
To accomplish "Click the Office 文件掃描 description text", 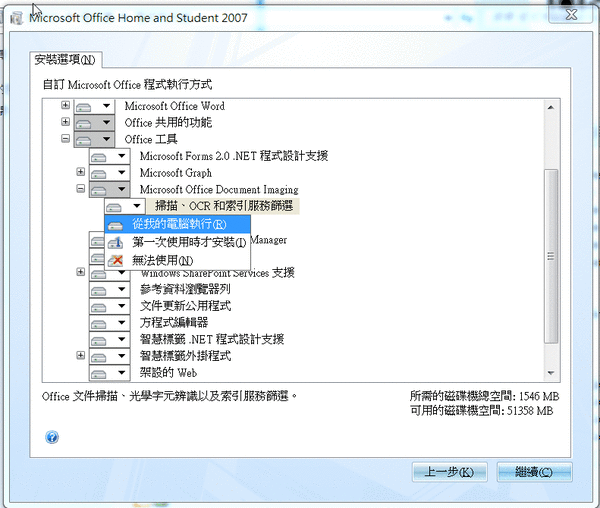I will (170, 396).
